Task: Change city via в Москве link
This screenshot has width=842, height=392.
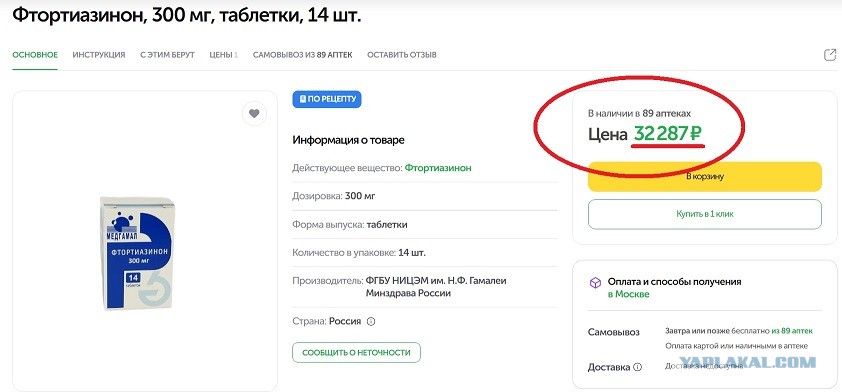Action: 628,294
